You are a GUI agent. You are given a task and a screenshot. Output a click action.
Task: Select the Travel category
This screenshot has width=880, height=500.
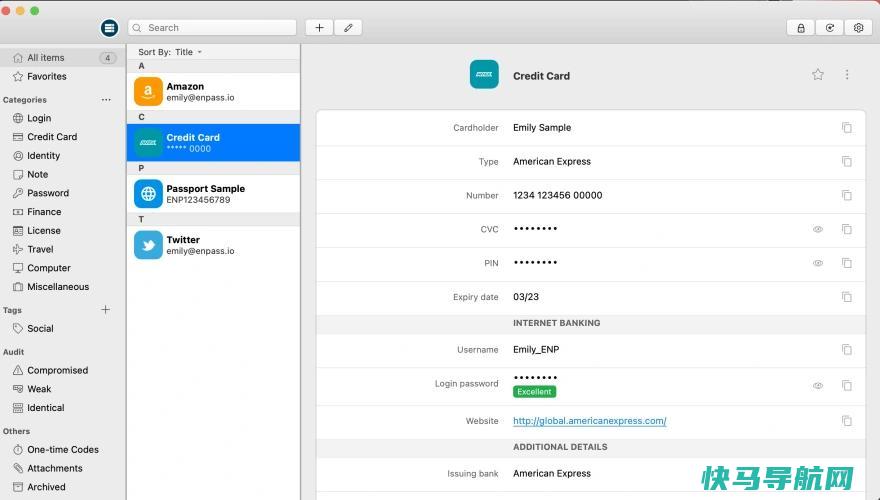click(62, 249)
